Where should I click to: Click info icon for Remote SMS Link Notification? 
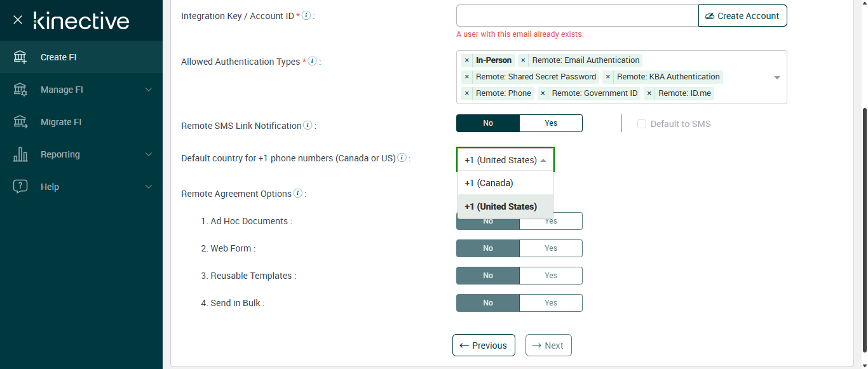[x=308, y=125]
